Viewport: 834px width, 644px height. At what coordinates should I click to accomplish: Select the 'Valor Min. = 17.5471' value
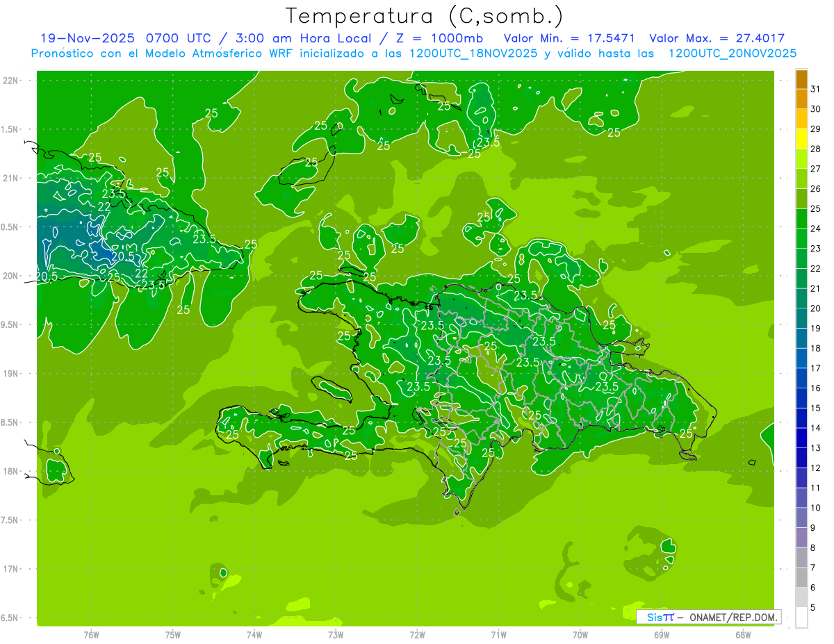[x=571, y=38]
